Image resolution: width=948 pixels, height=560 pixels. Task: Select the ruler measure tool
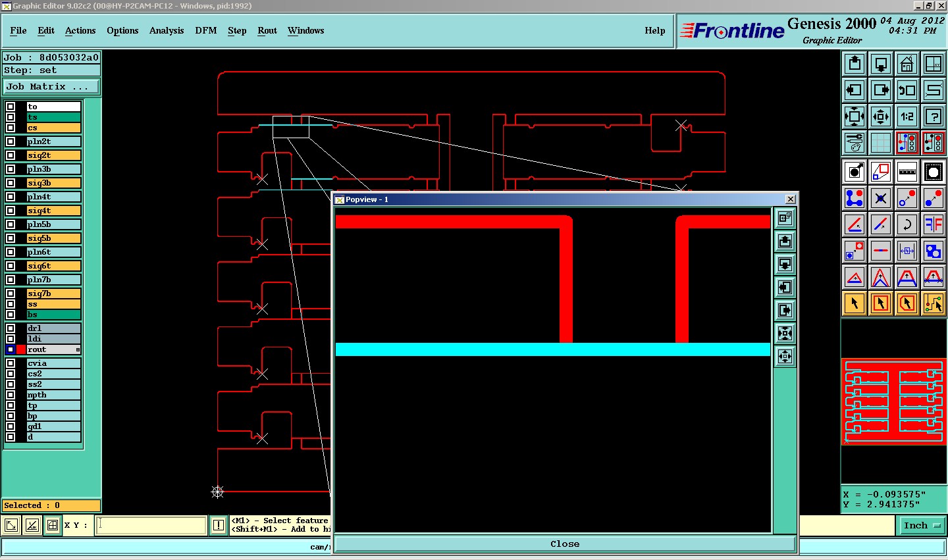pos(907,172)
